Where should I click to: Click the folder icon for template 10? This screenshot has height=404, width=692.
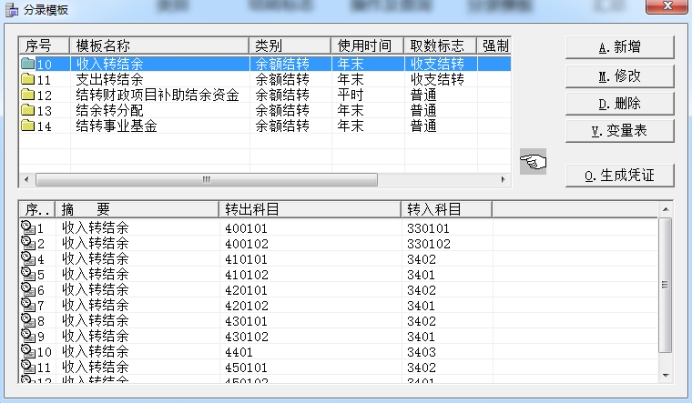click(28, 64)
